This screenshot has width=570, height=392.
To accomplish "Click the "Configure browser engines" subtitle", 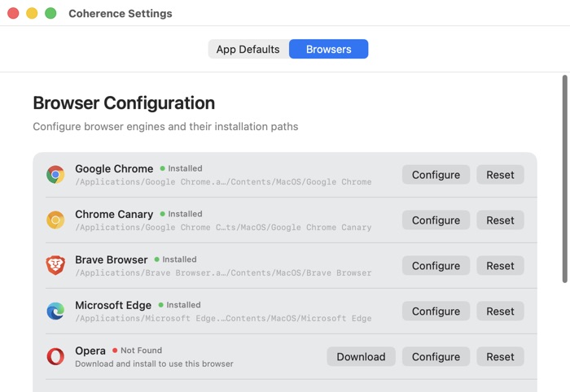I will [x=165, y=126].
